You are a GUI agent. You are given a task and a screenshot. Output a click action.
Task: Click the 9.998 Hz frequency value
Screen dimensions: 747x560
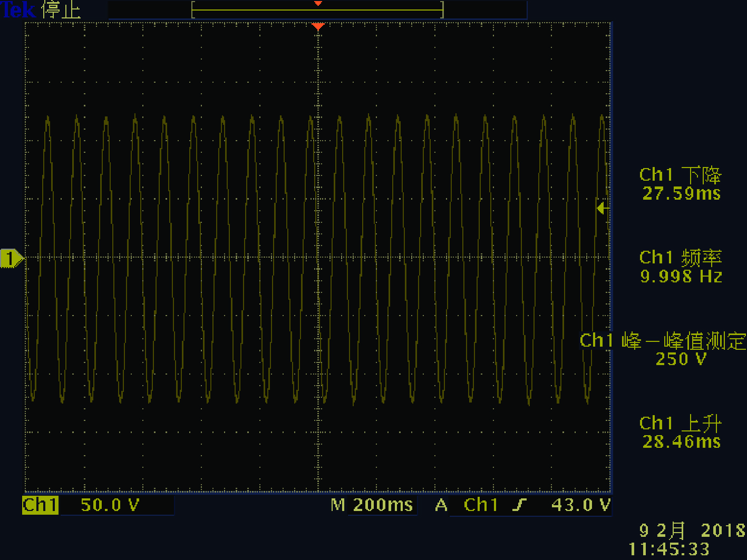681,276
